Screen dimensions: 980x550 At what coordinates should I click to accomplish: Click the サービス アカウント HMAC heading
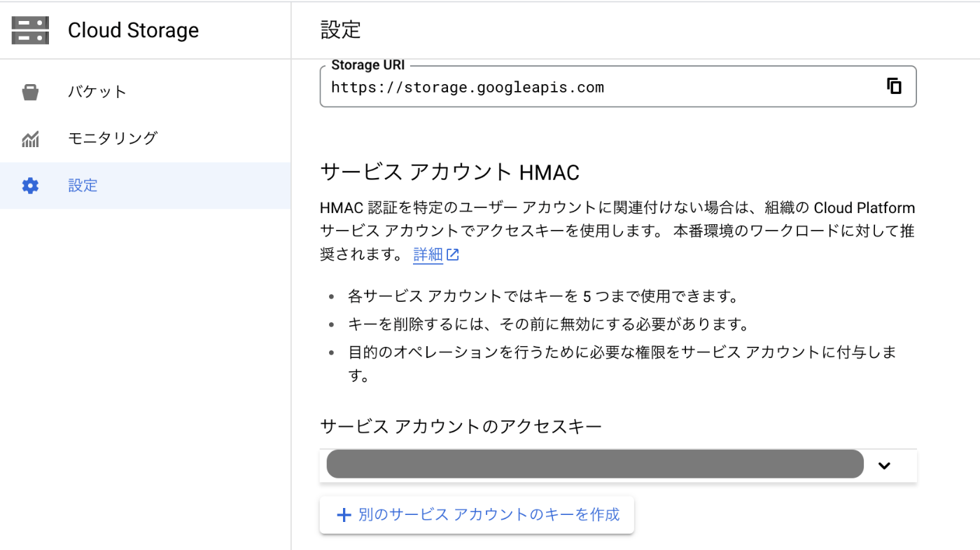[x=450, y=172]
